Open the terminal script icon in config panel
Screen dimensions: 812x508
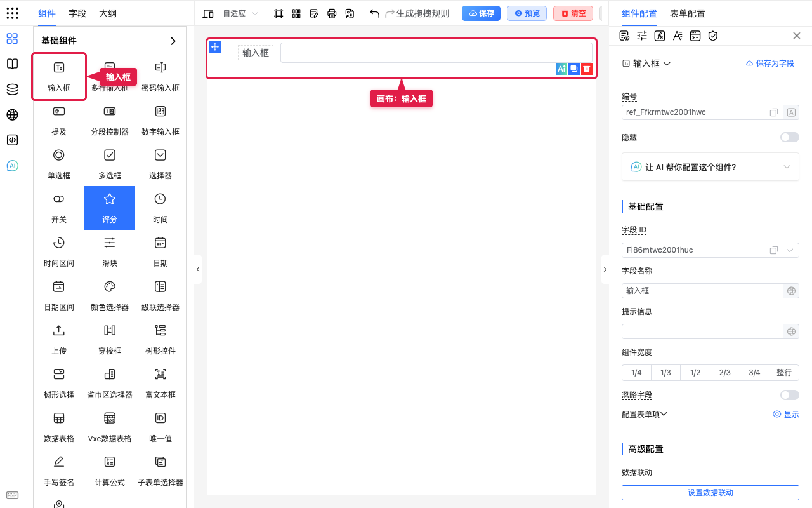tap(695, 36)
